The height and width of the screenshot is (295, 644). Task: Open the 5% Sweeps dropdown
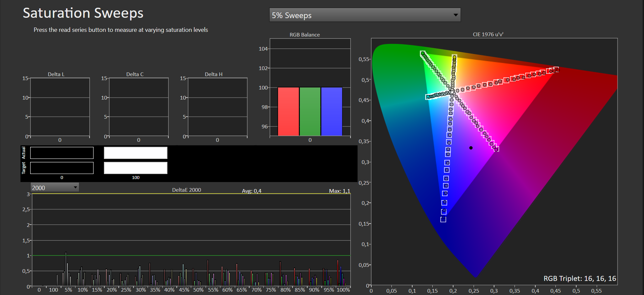365,15
